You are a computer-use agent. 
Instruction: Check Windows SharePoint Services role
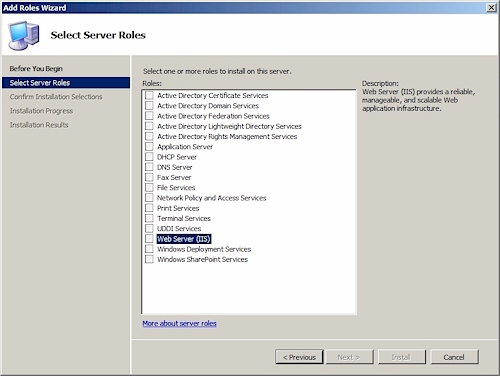[x=149, y=259]
